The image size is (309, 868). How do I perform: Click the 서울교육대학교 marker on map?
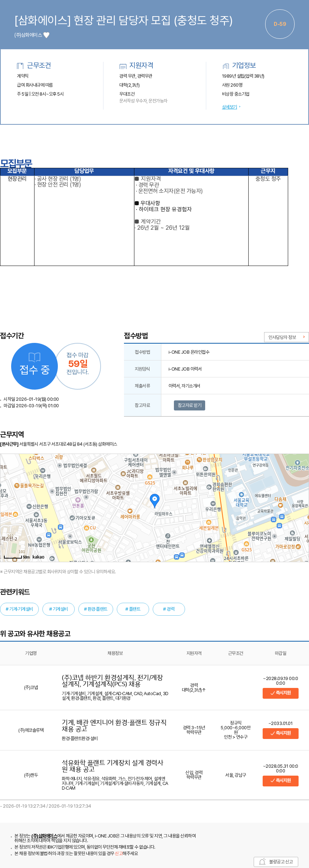[x=241, y=495]
